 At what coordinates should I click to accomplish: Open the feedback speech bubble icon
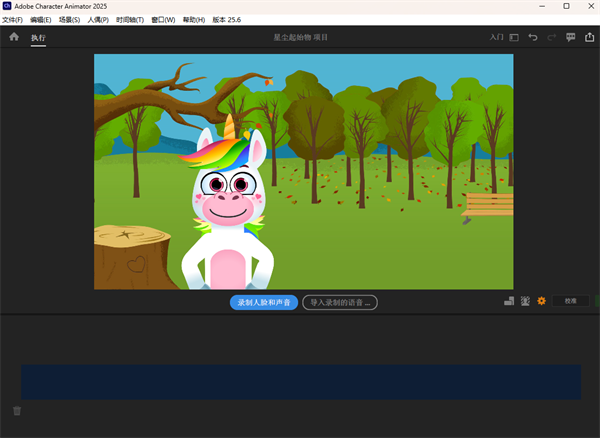[x=571, y=37]
